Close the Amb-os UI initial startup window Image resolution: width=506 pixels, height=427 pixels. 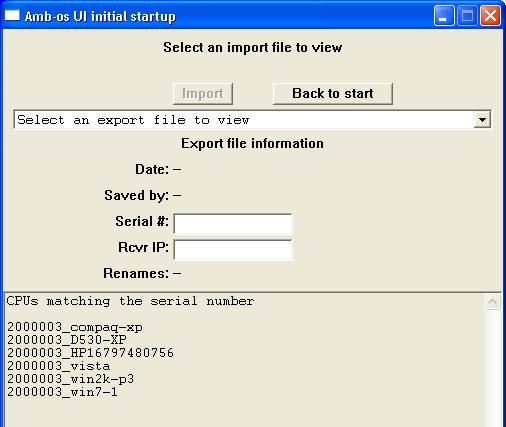coord(490,15)
